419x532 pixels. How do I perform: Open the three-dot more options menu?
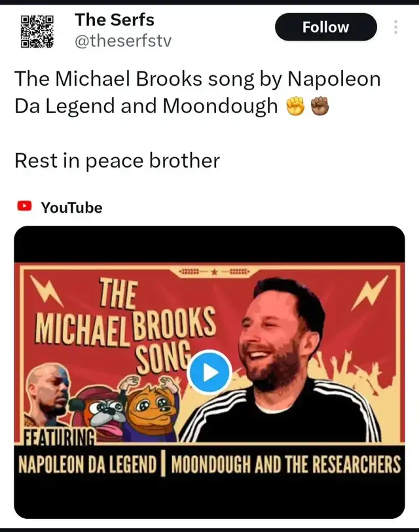[395, 27]
